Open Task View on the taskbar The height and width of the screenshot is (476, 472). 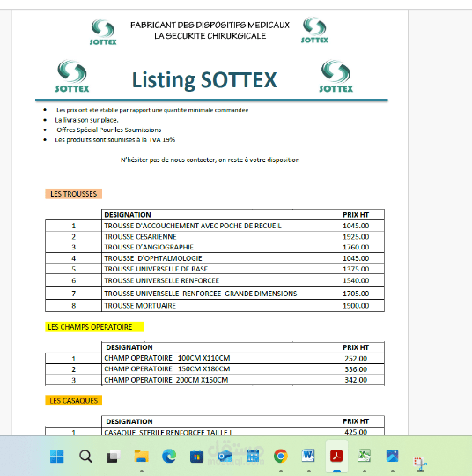click(x=113, y=456)
